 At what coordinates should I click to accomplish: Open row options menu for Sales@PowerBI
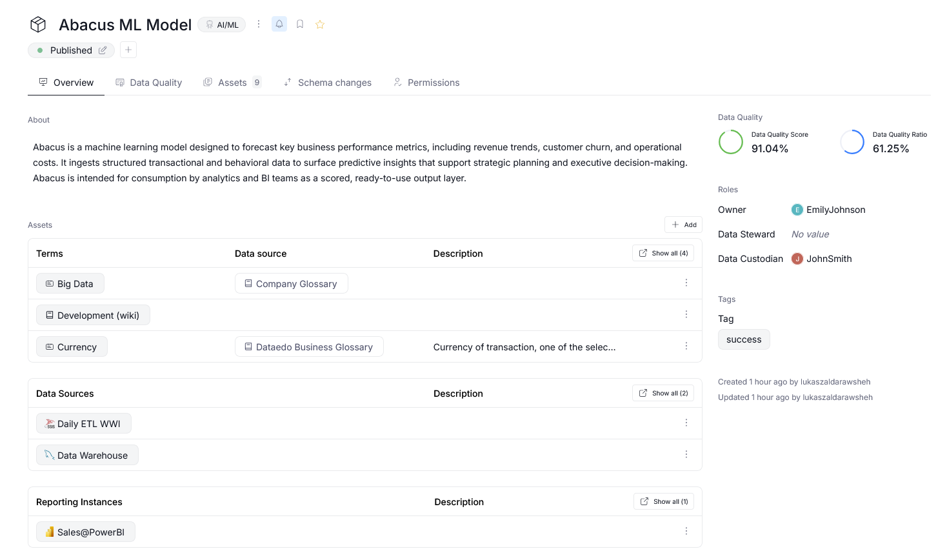click(x=686, y=532)
